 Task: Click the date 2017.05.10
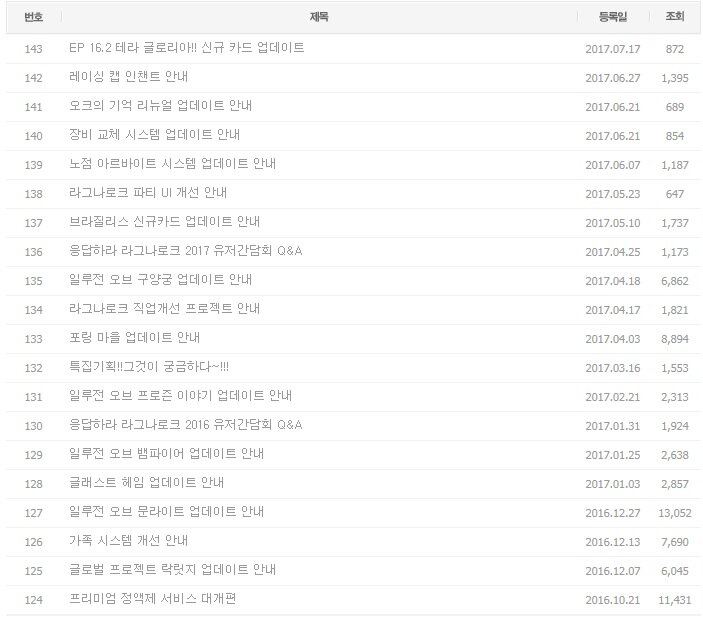pos(613,223)
